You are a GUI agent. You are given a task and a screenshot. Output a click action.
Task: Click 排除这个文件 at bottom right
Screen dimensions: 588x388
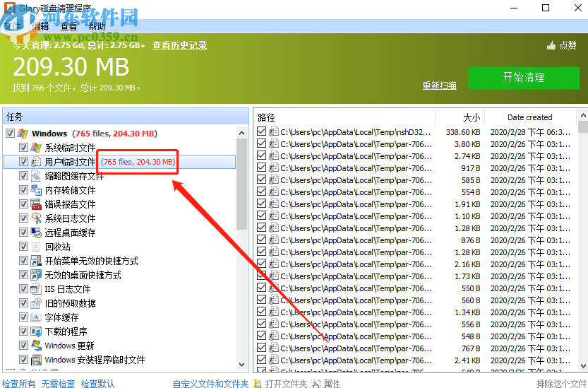(561, 384)
